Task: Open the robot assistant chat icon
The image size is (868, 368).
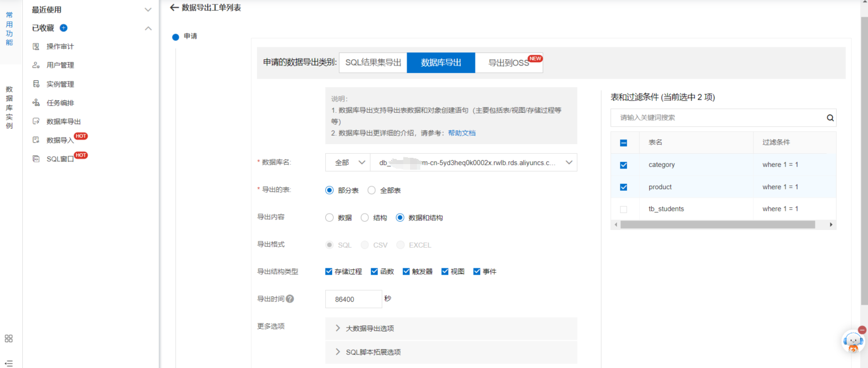Action: click(x=853, y=342)
